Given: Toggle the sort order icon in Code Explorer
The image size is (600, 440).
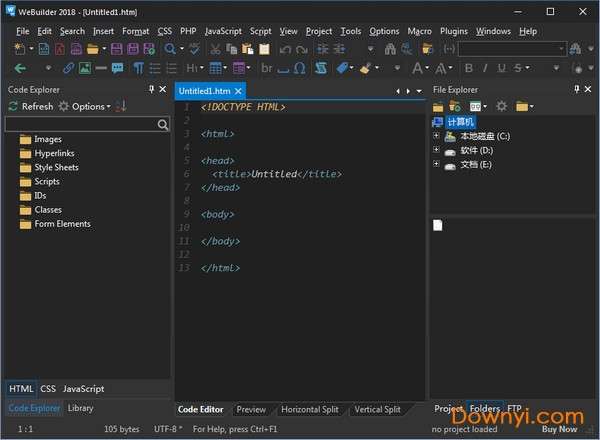Looking at the screenshot, I should pyautogui.click(x=121, y=106).
